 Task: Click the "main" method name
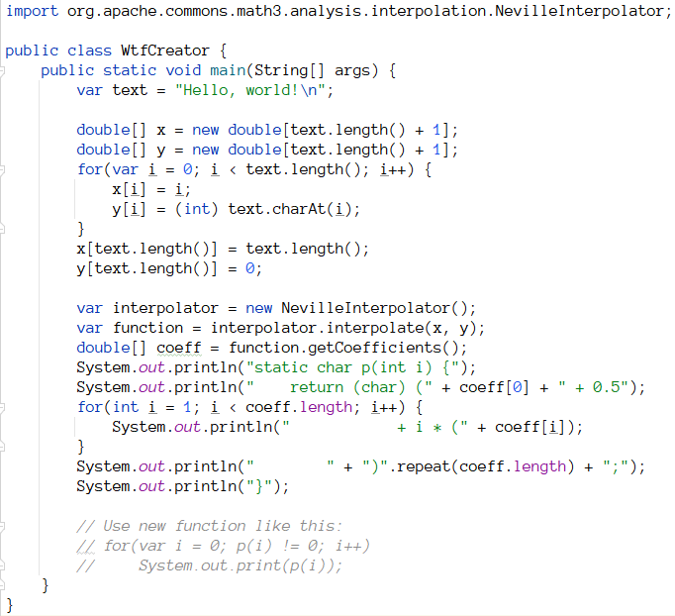click(x=228, y=70)
